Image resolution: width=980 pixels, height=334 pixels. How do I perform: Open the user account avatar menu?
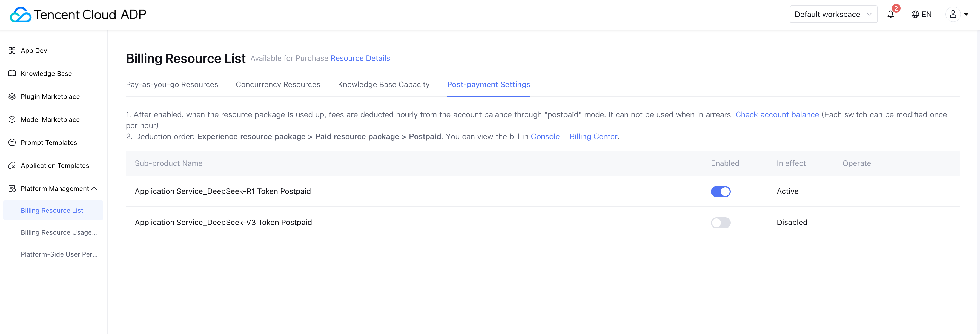click(953, 15)
